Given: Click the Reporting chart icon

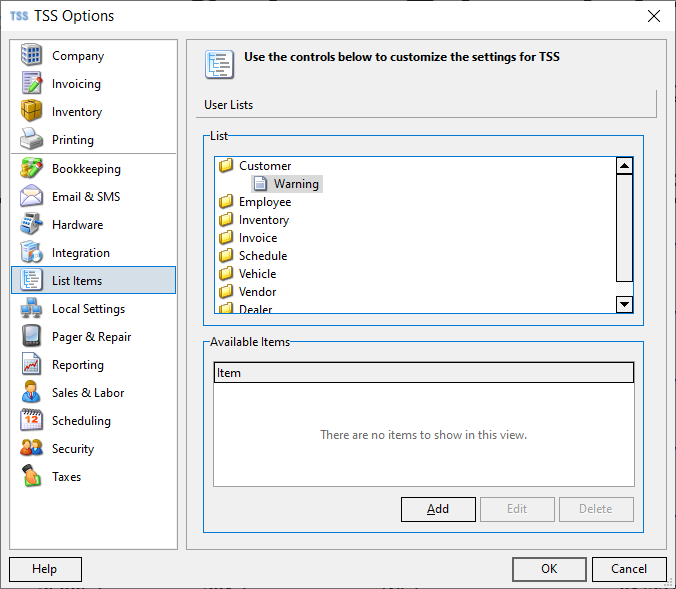Looking at the screenshot, I should [31, 364].
